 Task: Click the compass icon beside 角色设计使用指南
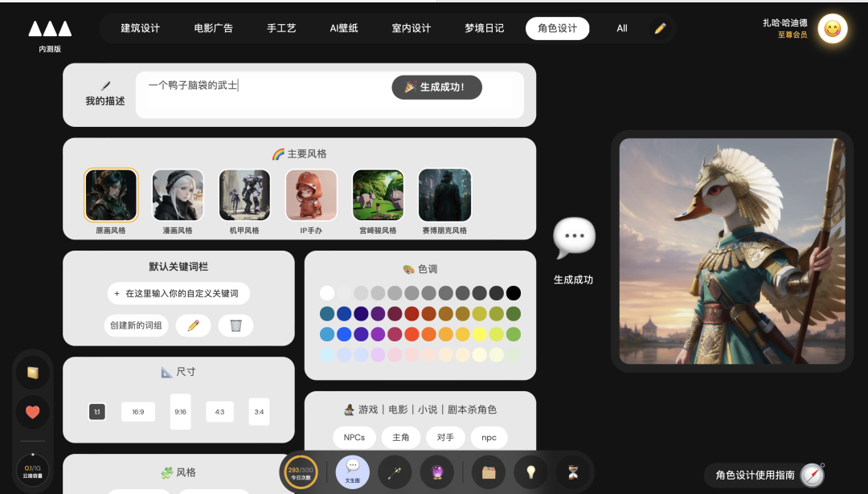pyautogui.click(x=812, y=475)
